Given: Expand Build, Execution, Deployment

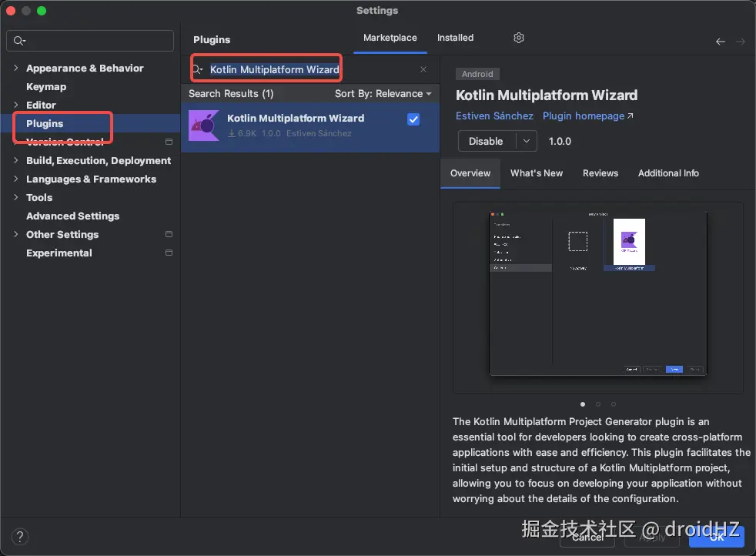Looking at the screenshot, I should (x=16, y=160).
